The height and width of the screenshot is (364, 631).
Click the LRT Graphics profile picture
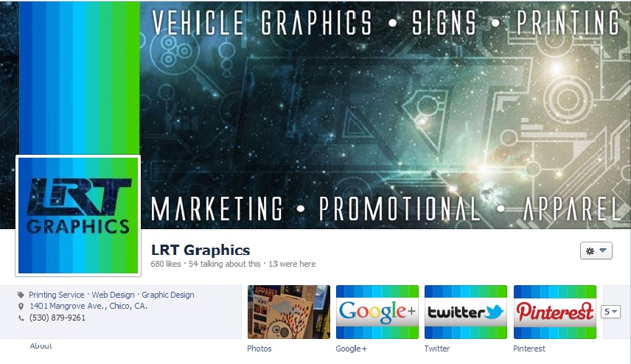coord(78,216)
